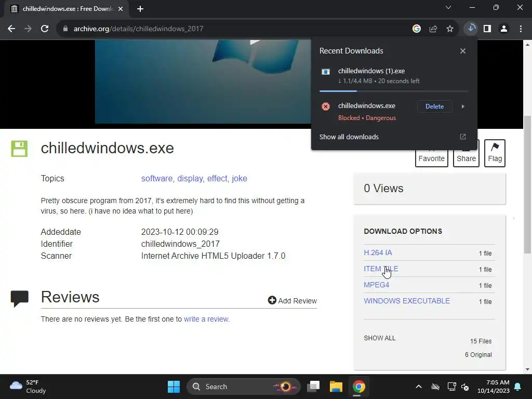
Task: Click the cloud sync tray icon
Action: 435,387
